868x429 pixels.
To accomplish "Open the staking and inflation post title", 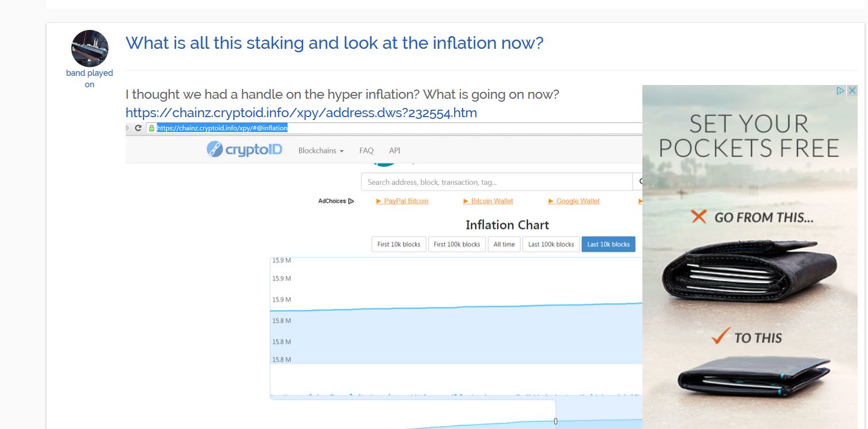I will (334, 43).
